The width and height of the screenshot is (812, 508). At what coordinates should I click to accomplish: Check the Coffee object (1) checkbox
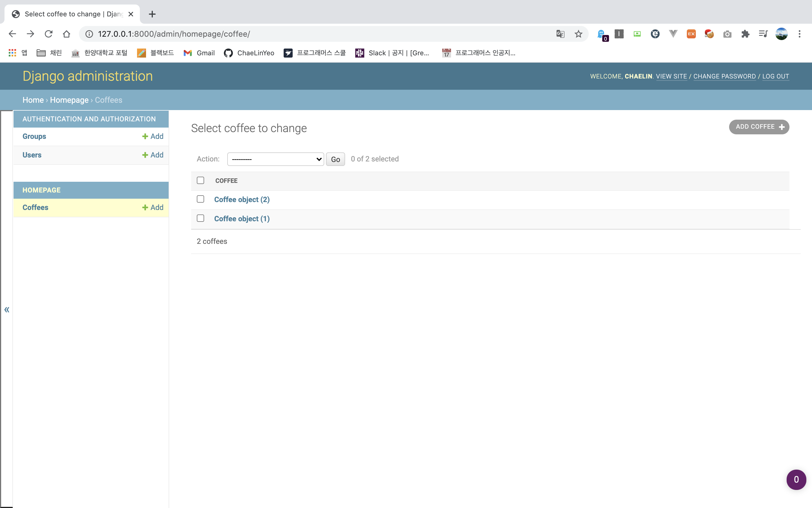(x=200, y=218)
